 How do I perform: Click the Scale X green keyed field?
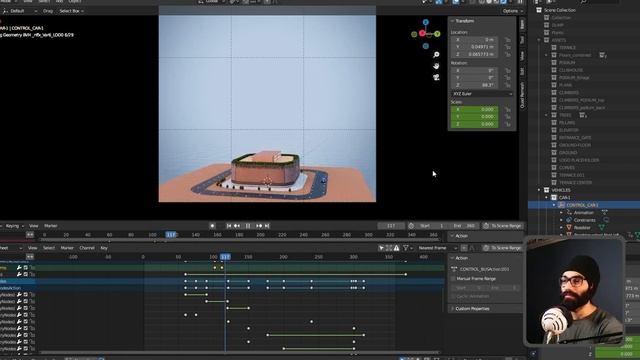click(x=474, y=109)
